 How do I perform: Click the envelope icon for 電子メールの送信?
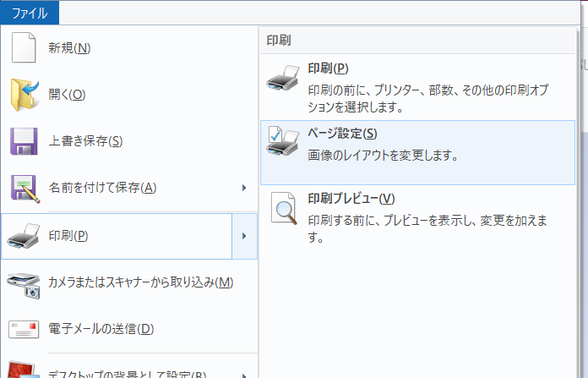24,330
